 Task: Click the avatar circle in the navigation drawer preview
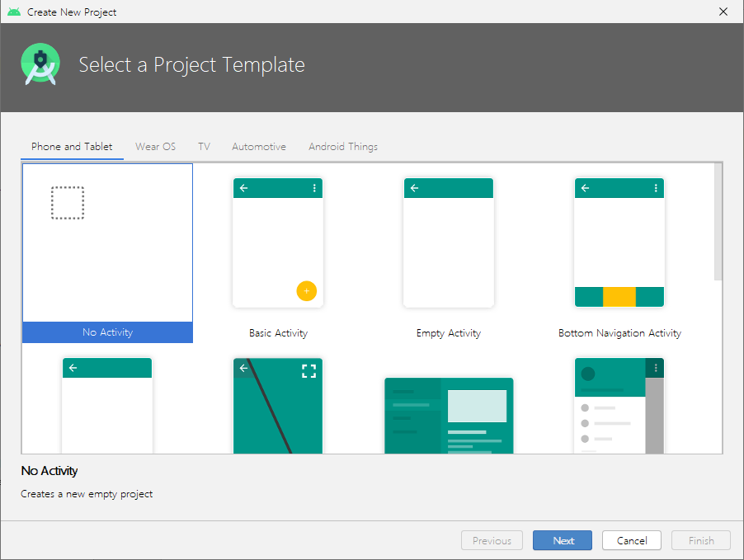(x=588, y=374)
